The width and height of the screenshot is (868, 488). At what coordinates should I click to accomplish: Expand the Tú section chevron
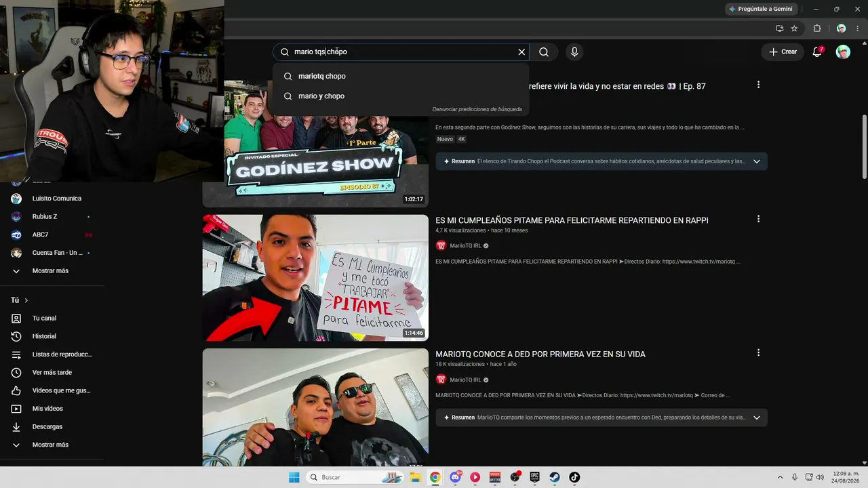26,300
